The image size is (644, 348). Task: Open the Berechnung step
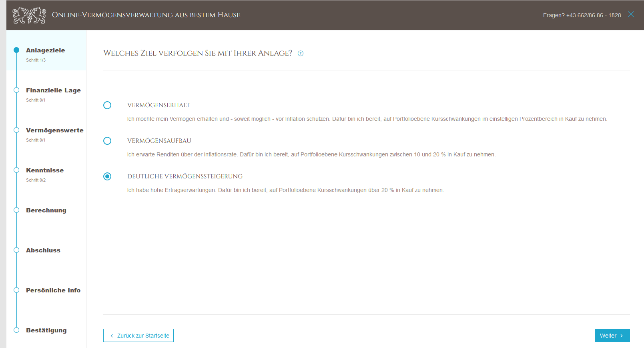pyautogui.click(x=46, y=210)
